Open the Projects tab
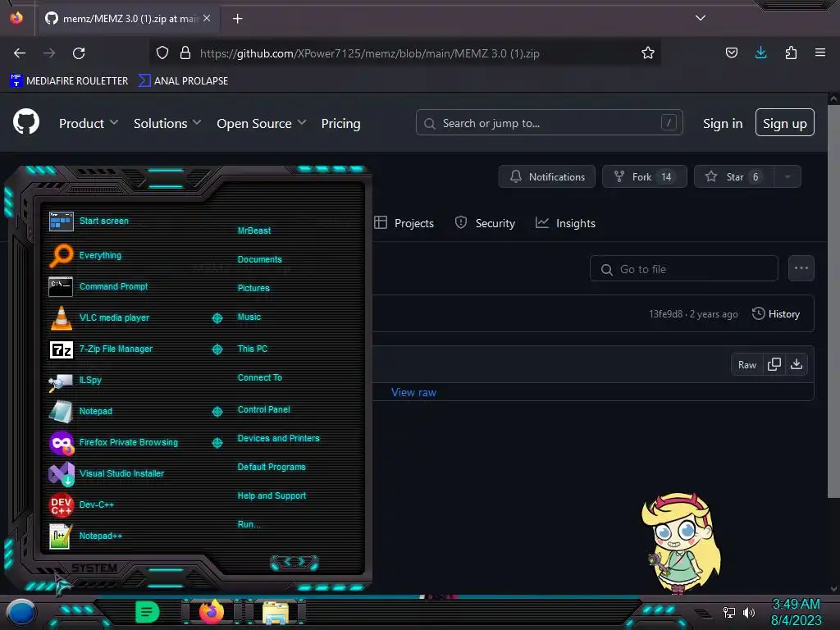The height and width of the screenshot is (630, 840). click(x=404, y=223)
